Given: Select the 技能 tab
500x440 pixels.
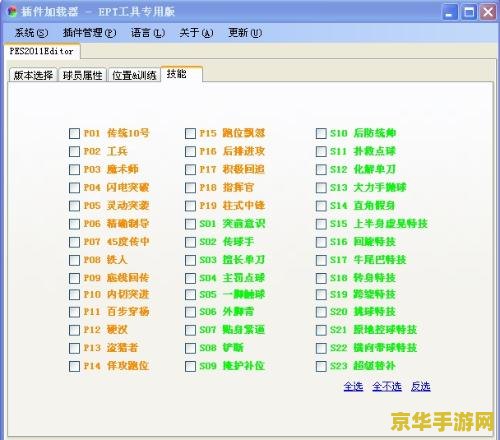Looking at the screenshot, I should click(181, 74).
